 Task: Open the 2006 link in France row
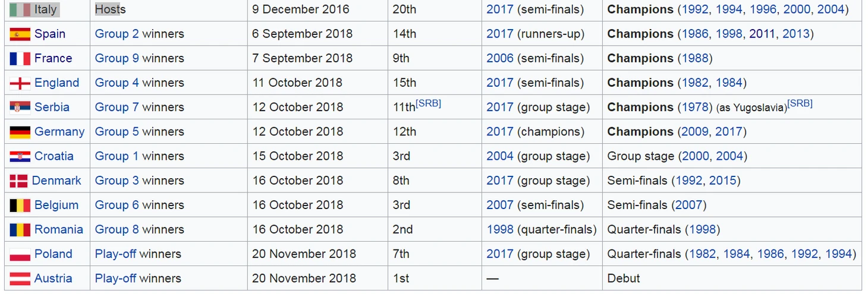point(499,58)
